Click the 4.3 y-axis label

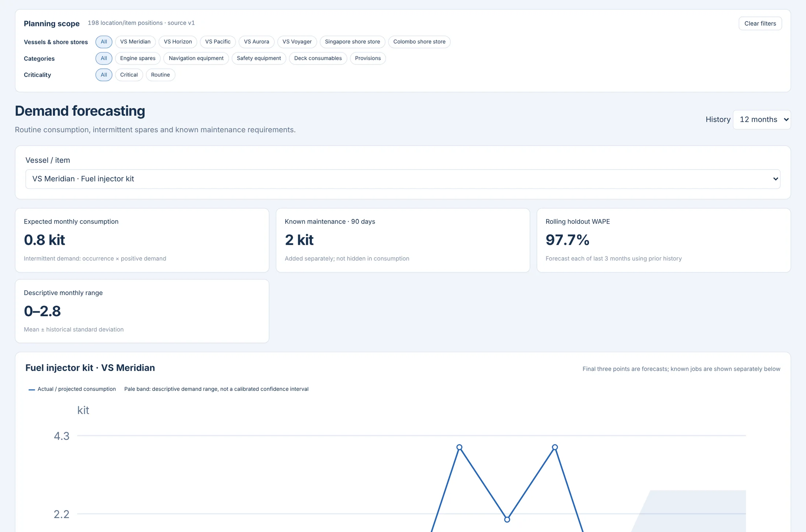[62, 436]
